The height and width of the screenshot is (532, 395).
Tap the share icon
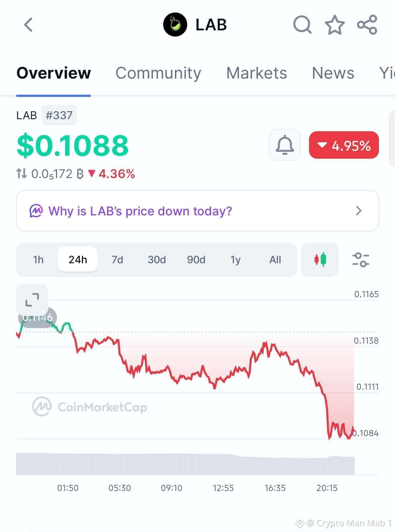point(367,25)
